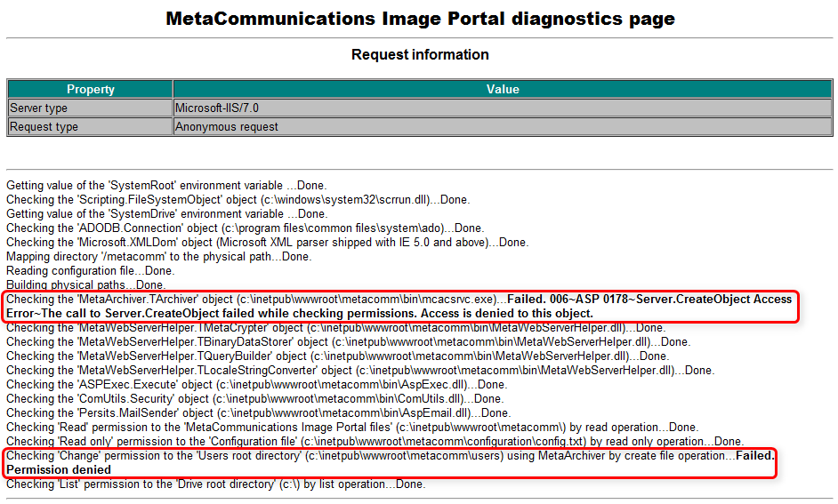The image size is (838, 504).
Task: Click the 'Request information' subheading
Action: pos(420,54)
